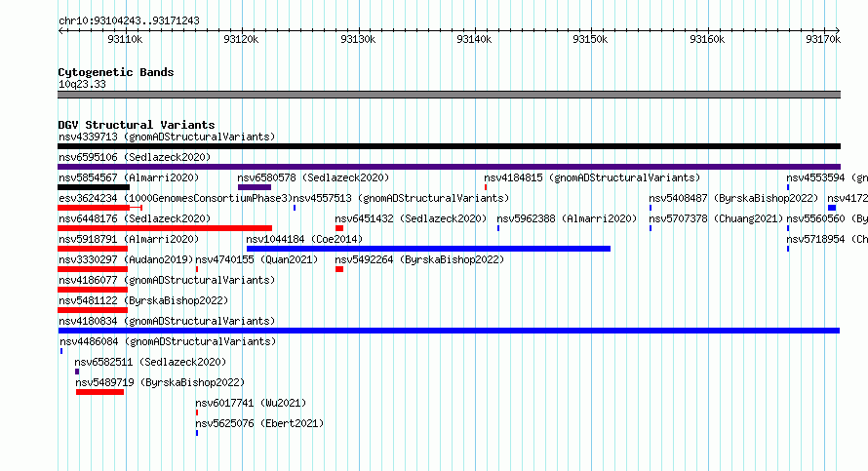Open nsv4557513 gnomAD variant label
The height and width of the screenshot is (471, 868).
click(x=401, y=198)
